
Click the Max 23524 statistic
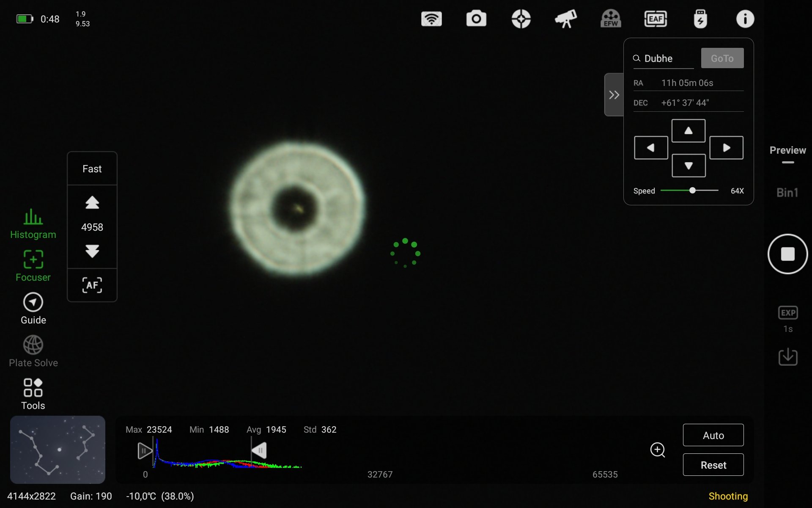pyautogui.click(x=149, y=430)
